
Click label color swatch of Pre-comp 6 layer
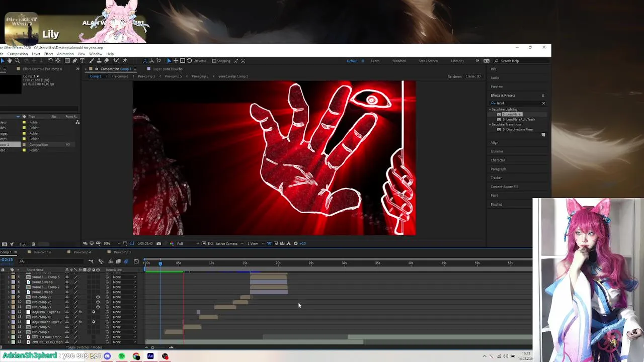click(x=13, y=327)
